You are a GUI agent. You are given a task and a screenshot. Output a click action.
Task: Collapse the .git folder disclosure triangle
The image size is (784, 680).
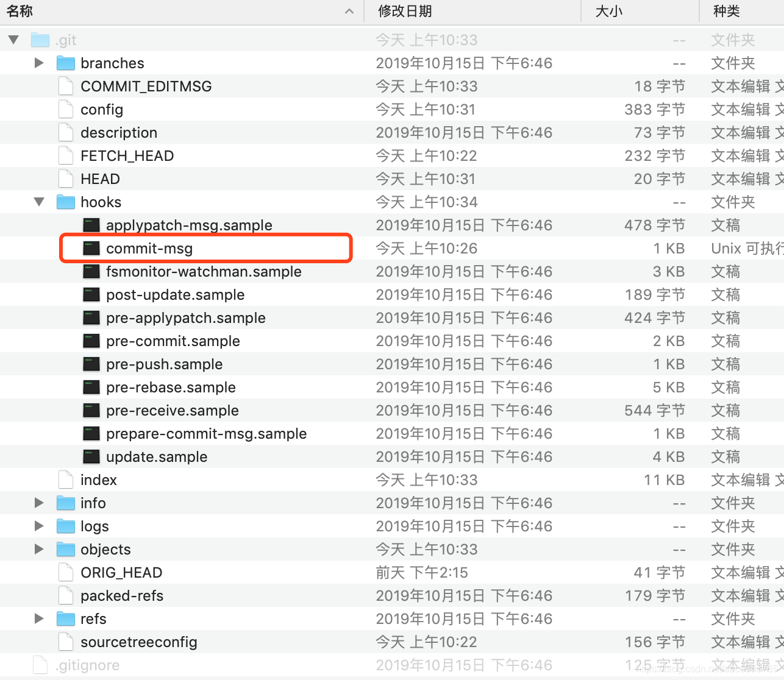click(x=14, y=40)
